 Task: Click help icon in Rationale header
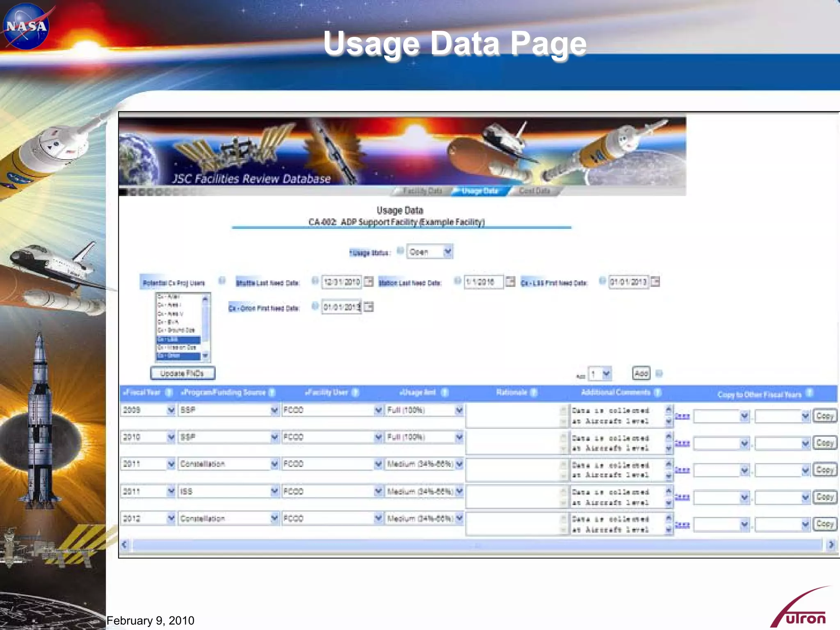(533, 393)
